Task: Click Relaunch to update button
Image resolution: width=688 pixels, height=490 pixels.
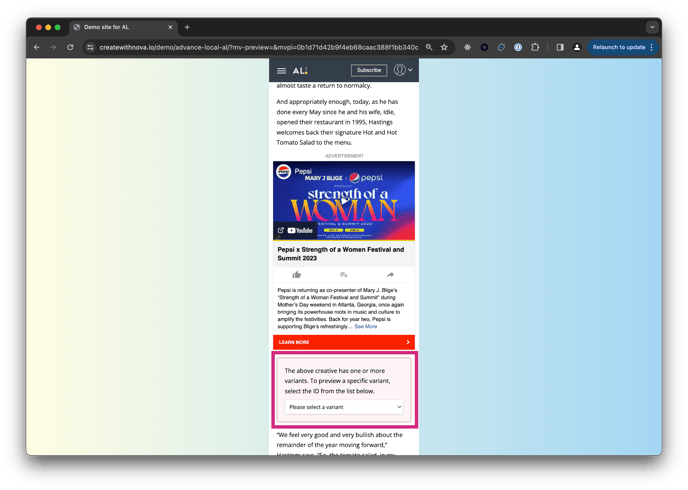Action: [x=620, y=47]
